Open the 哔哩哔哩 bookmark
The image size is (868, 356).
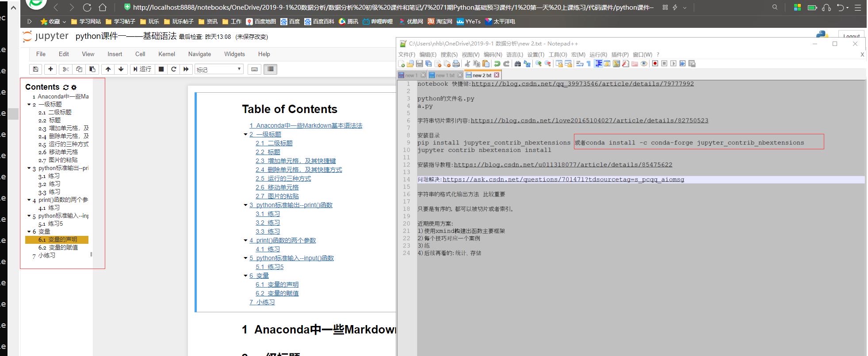pyautogui.click(x=378, y=22)
